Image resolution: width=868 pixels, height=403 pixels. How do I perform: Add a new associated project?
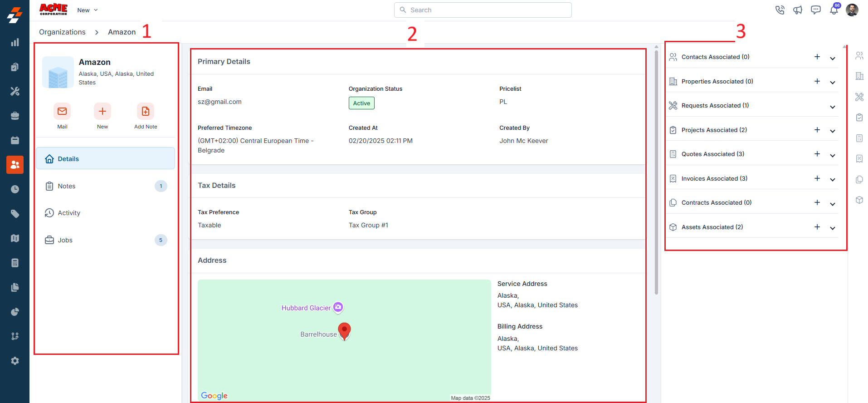[x=817, y=130]
